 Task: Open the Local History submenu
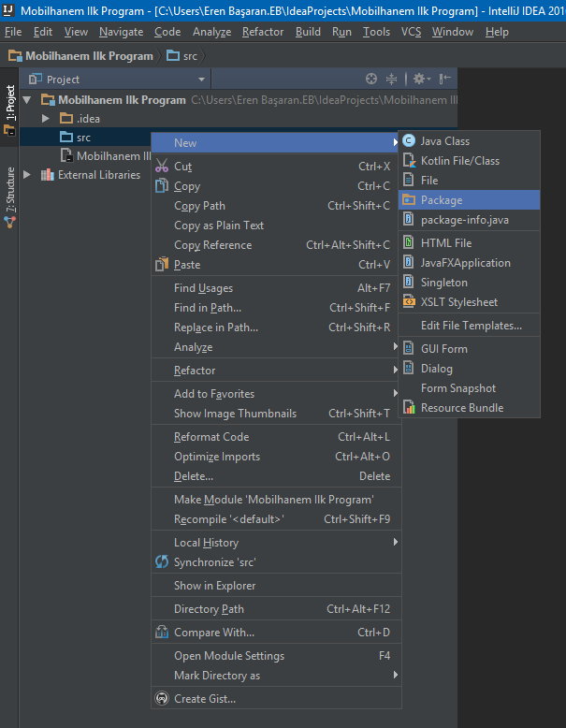276,543
